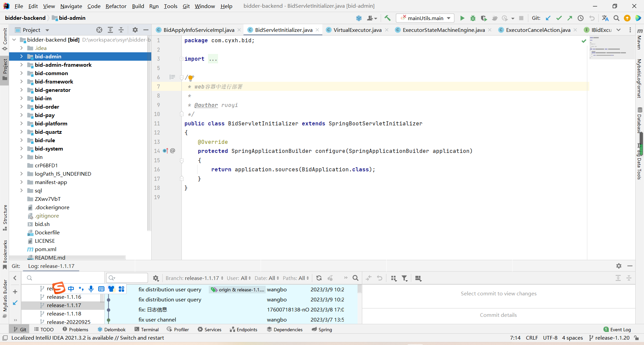Change UTF-8 file encoding in status bar

[x=550, y=338]
